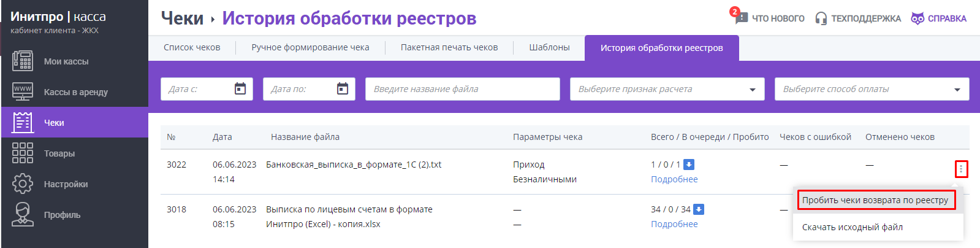Click the Что нового notification icon
This screenshot has width=980, height=248.
[741, 18]
